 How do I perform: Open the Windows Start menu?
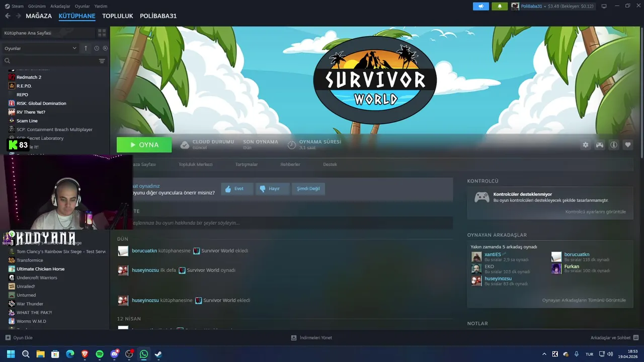tap(11, 354)
